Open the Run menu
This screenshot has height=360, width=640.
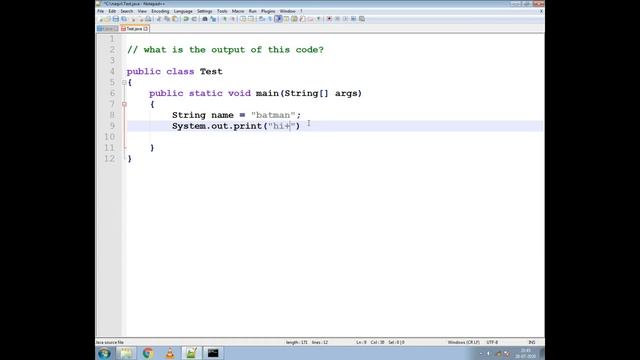coord(253,11)
